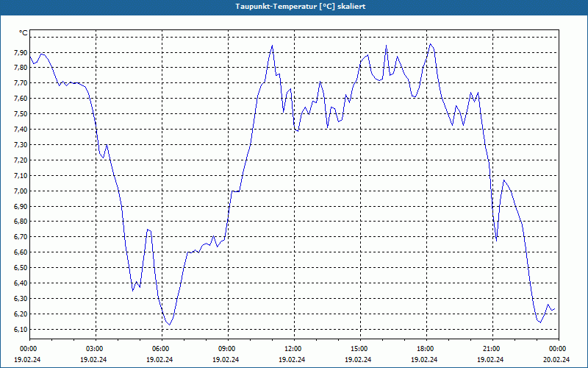This screenshot has width=588, height=368.
Task: Click the 03:00 time label
Action: tap(96, 349)
